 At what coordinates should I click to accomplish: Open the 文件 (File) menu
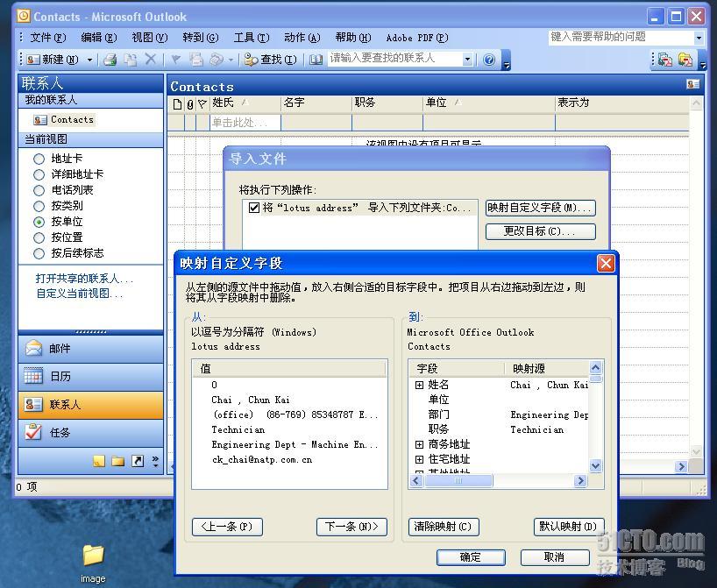pos(48,38)
